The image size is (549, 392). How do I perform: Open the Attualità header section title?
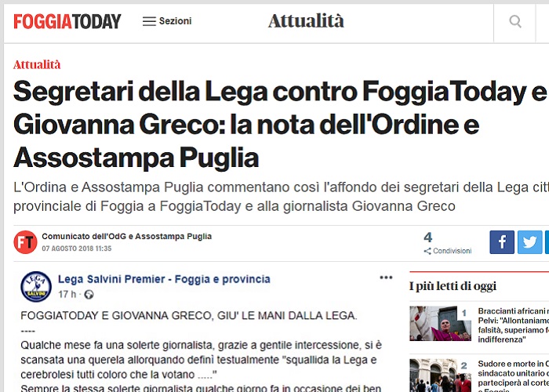coord(306,21)
